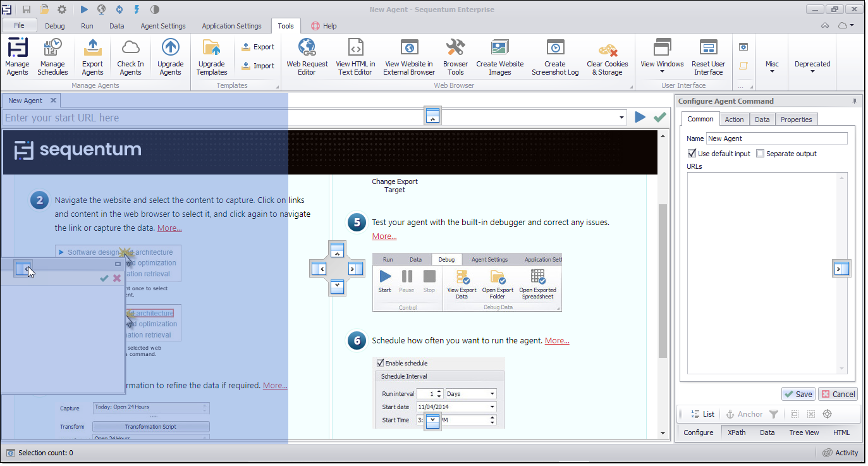Screen dimensions: 868x466
Task: Open the cloud account dropdown at top right
Action: tap(846, 26)
